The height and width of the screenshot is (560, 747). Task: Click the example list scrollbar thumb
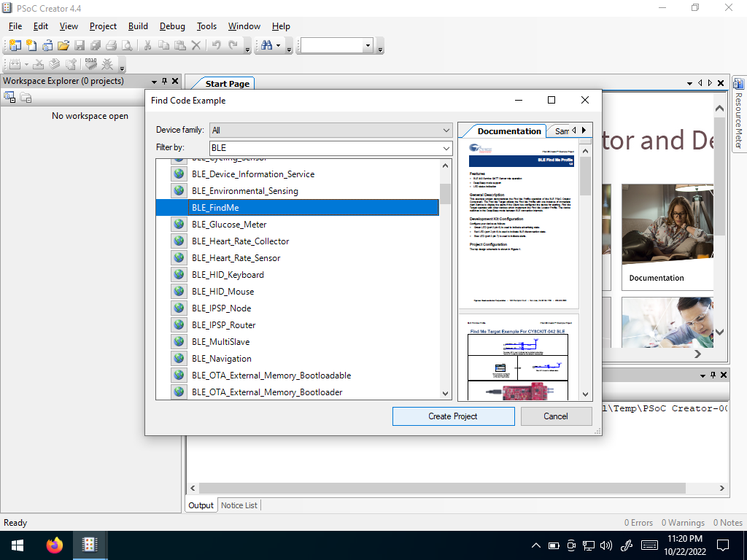446,193
